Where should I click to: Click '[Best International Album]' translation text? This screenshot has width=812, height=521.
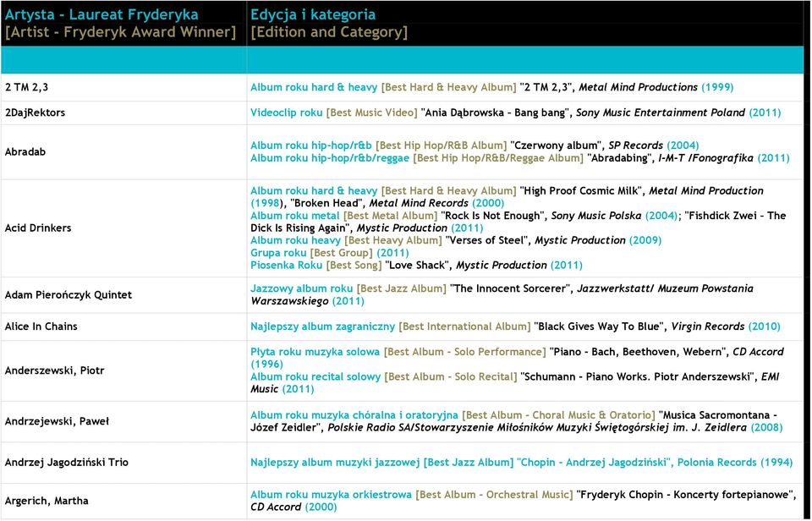tap(464, 326)
